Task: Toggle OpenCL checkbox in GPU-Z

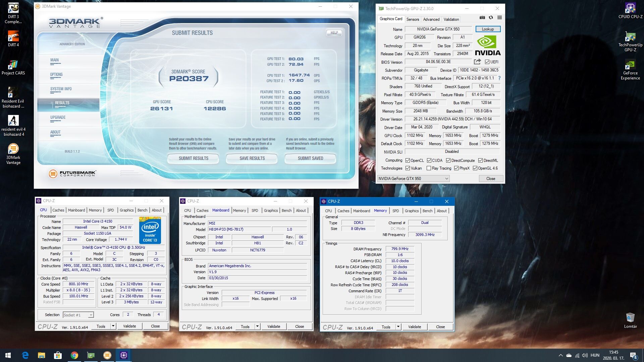Action: pyautogui.click(x=408, y=161)
